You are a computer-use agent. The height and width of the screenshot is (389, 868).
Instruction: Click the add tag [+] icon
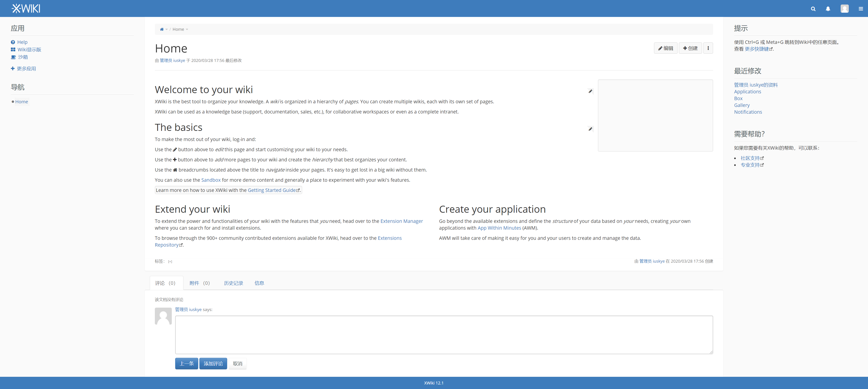(x=170, y=261)
